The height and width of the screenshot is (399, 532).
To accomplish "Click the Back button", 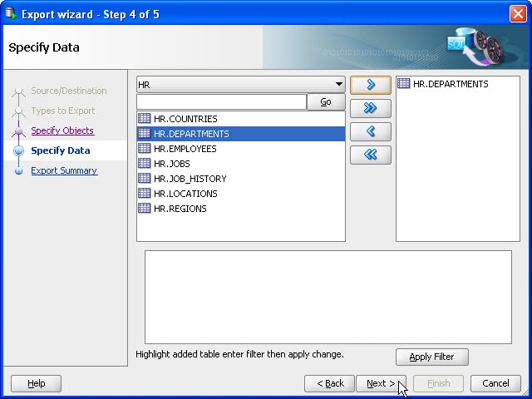I will pos(329,383).
